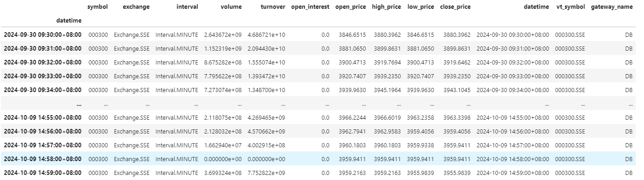644x180 pixels.
Task: Select bold index label 2024-09-30 09:33:00+08:00
Action: (x=43, y=76)
